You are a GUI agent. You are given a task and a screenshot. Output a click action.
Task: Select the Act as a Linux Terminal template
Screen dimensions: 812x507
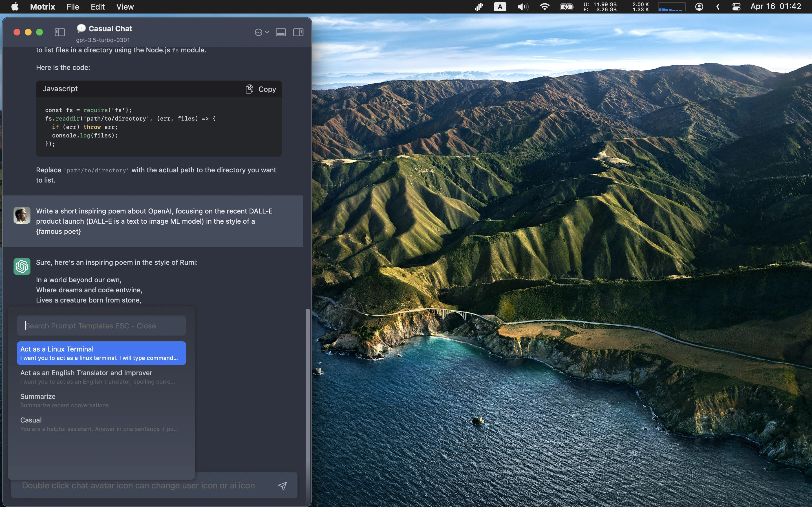coord(101,353)
